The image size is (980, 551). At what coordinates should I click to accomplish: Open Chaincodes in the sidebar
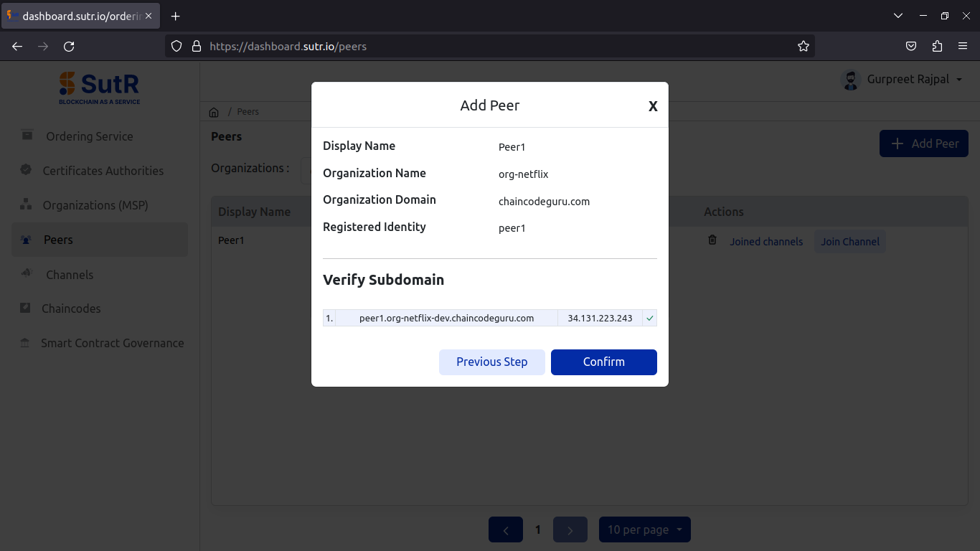tap(100, 309)
